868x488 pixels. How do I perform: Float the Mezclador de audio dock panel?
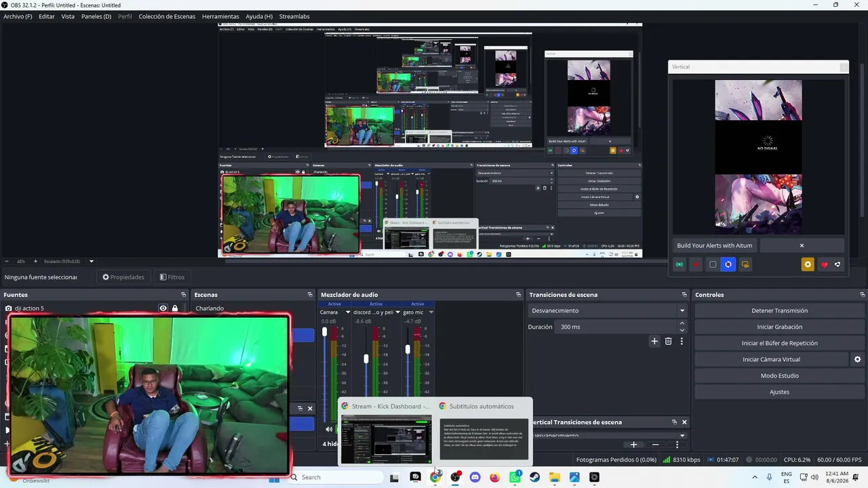[x=518, y=295]
